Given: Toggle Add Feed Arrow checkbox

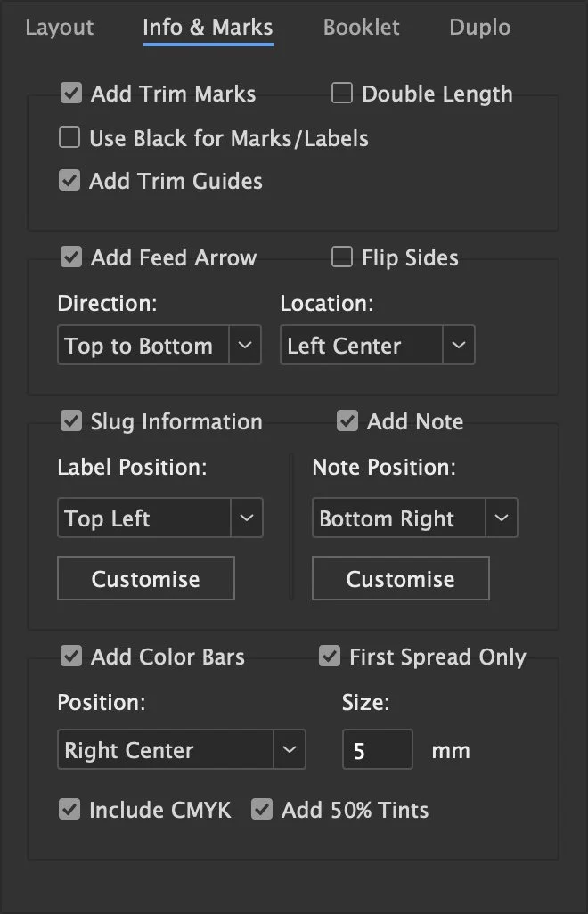Looking at the screenshot, I should (x=71, y=257).
